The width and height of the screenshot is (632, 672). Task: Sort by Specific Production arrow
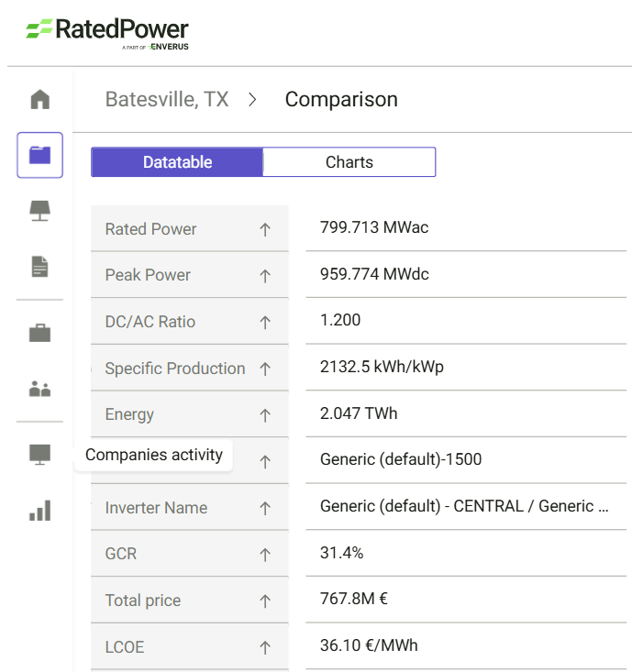click(x=265, y=369)
